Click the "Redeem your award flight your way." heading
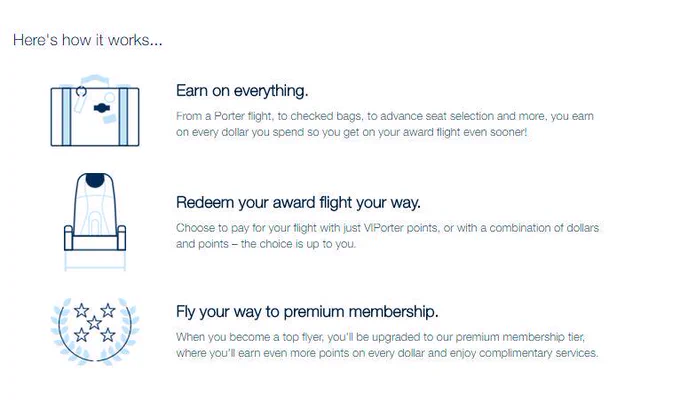This screenshot has height=402, width=680. tap(298, 203)
